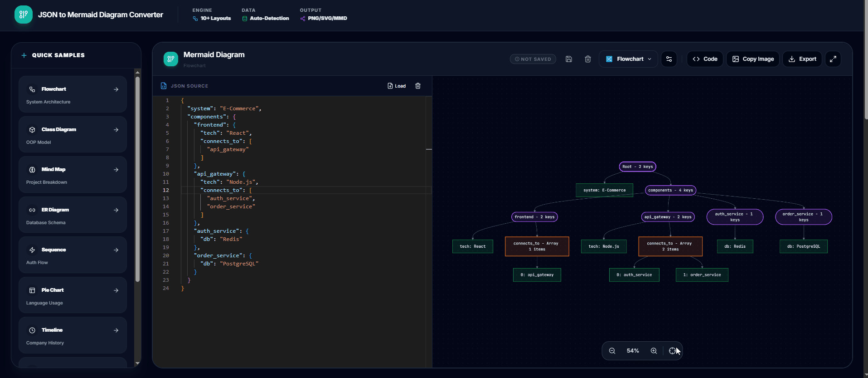Click the Mind Map brain icon

pos(32,170)
